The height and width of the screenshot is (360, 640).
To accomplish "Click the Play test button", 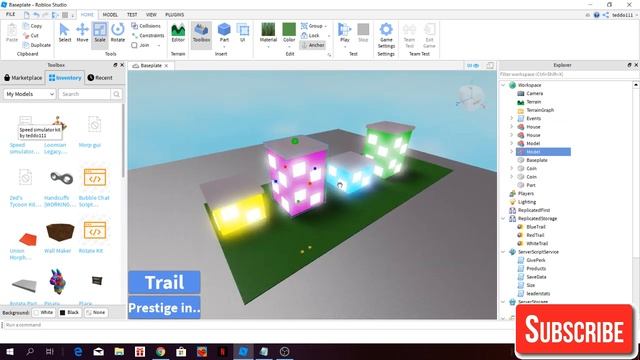I will 344,33.
